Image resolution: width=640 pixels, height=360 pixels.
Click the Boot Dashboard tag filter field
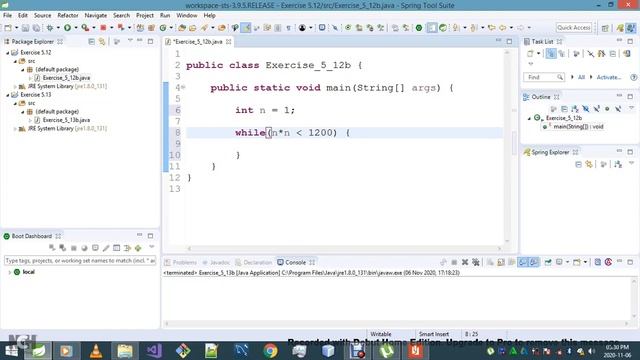(x=80, y=260)
